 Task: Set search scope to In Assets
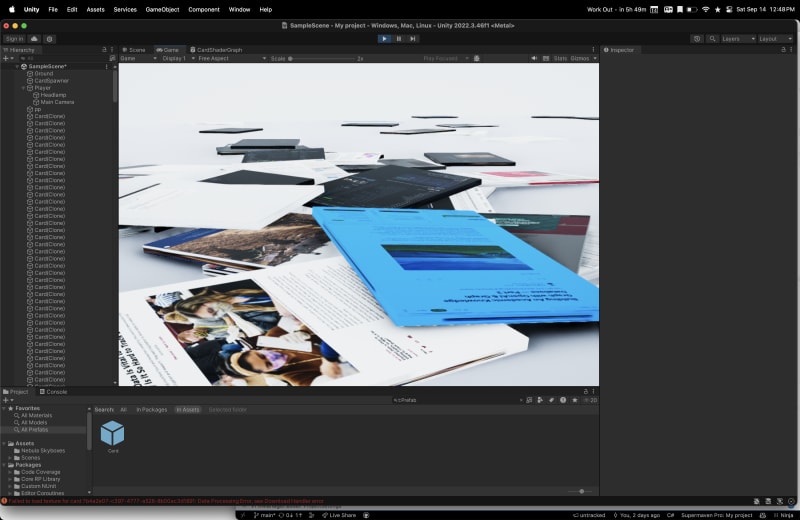[x=188, y=410]
